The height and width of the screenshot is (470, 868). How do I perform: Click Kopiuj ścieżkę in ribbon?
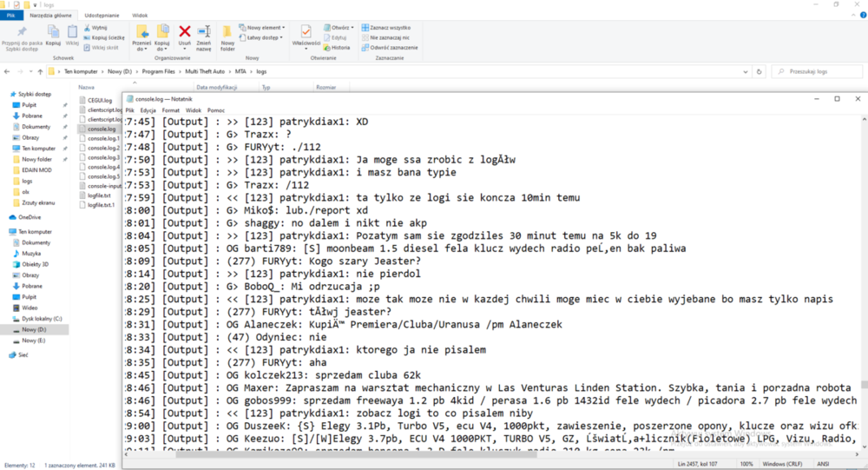[104, 37]
